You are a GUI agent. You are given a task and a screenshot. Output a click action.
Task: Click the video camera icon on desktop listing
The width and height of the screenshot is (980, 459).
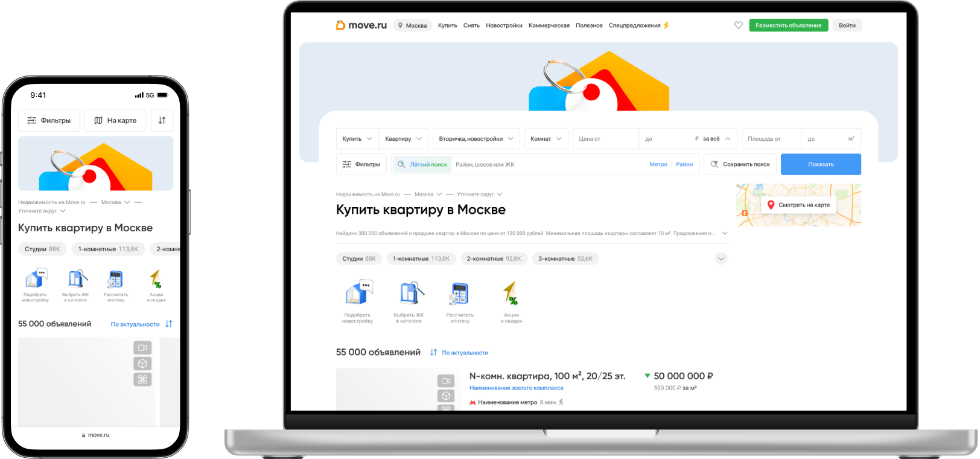point(446,381)
